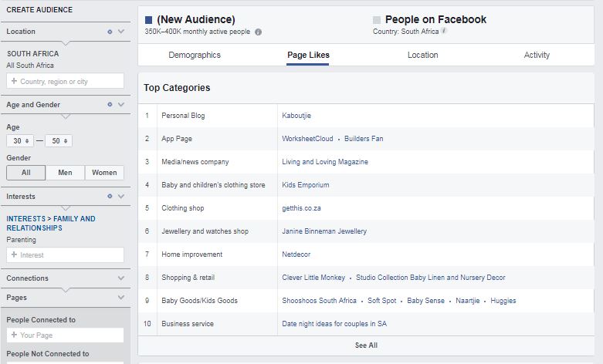Open the Shooshoos South Africa link

click(319, 300)
